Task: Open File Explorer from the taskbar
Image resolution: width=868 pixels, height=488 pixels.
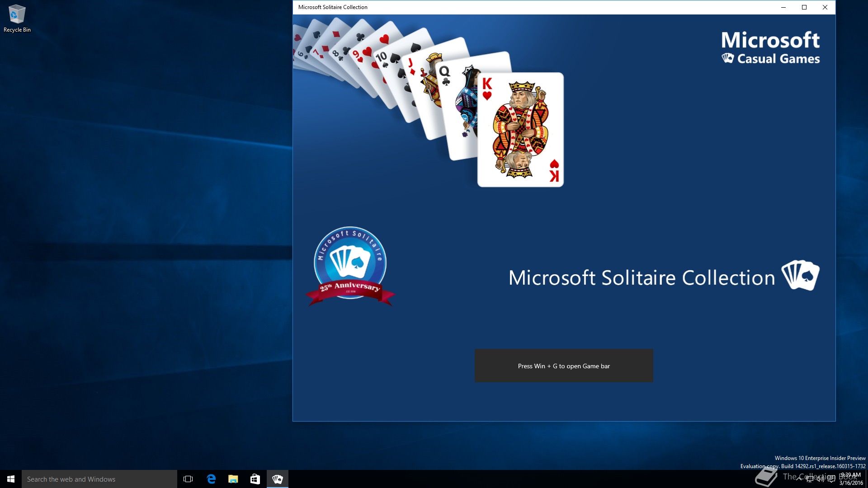Action: [233, 479]
